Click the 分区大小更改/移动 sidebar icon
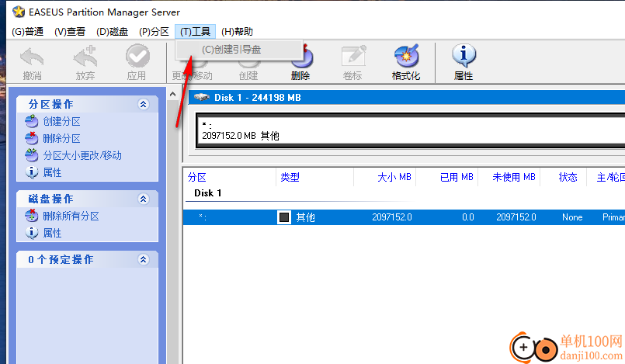This screenshot has width=625, height=364. tap(32, 155)
